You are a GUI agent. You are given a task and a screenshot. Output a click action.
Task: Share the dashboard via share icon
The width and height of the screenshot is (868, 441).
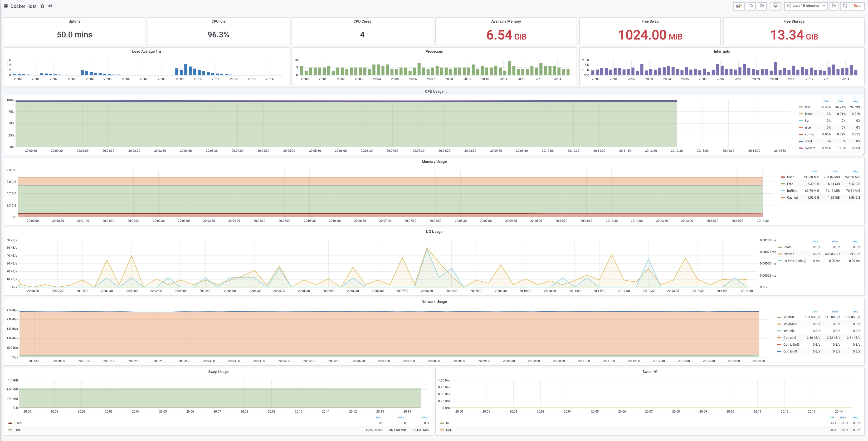point(51,6)
